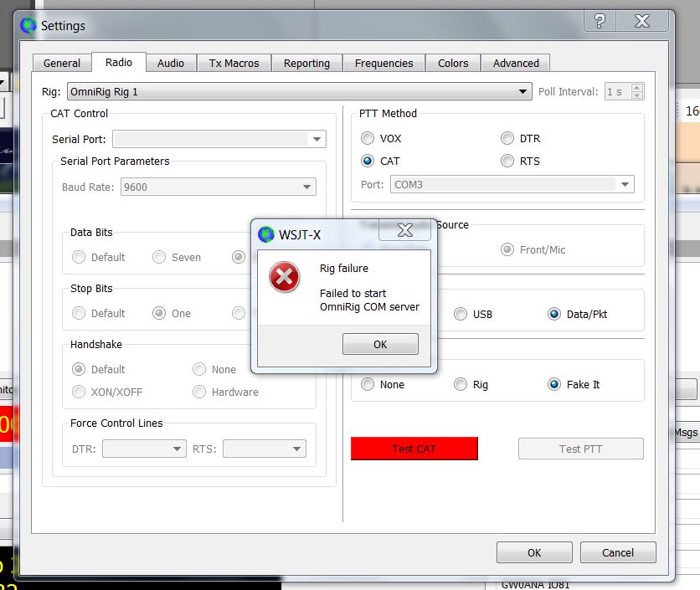Viewport: 700px width, 590px height.
Task: Go to the Reporting tab
Action: [306, 63]
